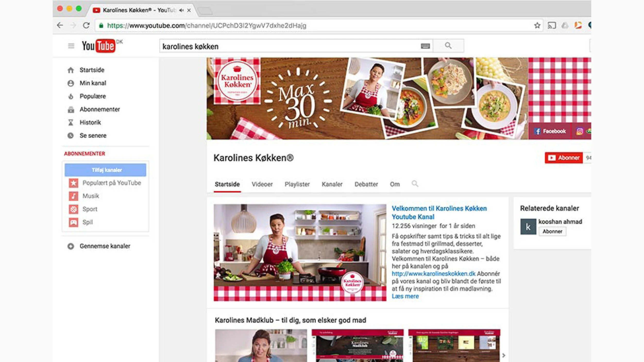Click the Gennemse kanaler plus icon
The height and width of the screenshot is (362, 644).
click(71, 246)
